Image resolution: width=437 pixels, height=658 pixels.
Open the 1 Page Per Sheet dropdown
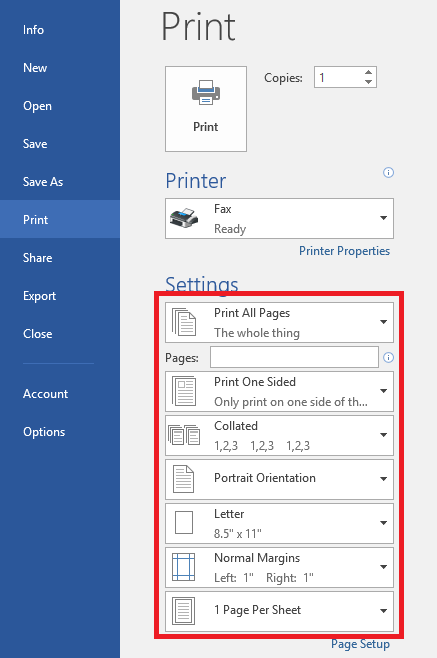280,611
